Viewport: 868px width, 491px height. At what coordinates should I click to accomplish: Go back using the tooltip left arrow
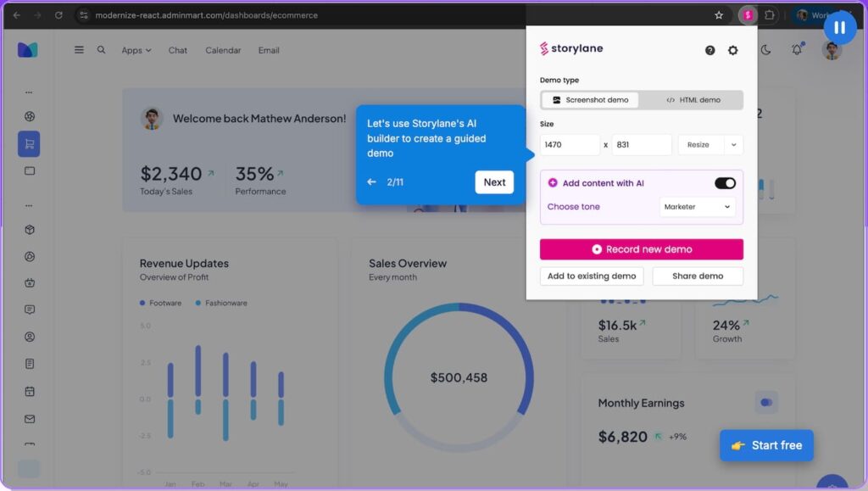(x=371, y=182)
